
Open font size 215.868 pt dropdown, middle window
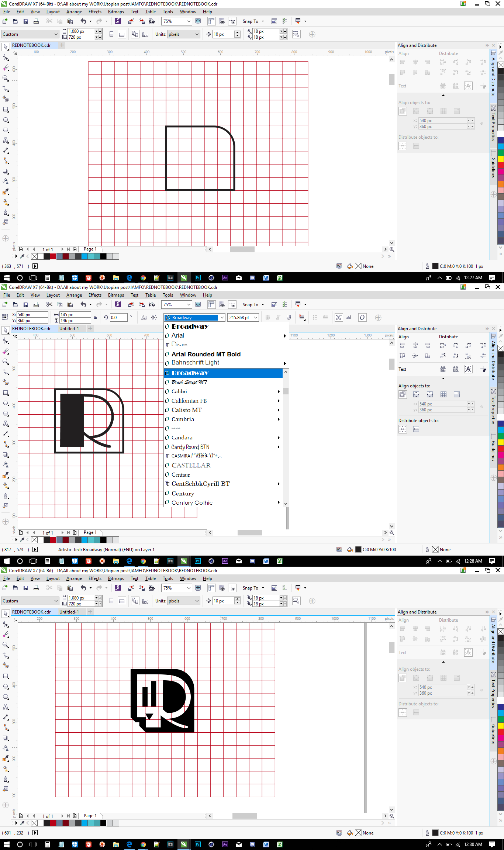(256, 318)
